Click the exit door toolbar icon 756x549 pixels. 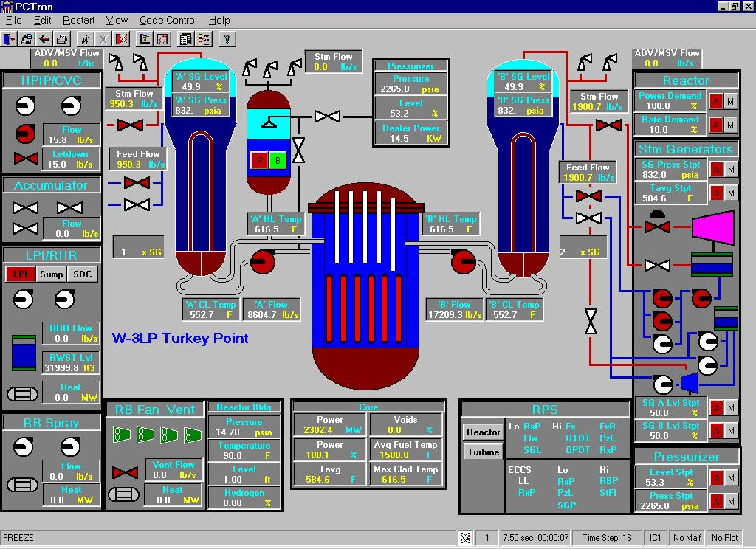pos(9,39)
